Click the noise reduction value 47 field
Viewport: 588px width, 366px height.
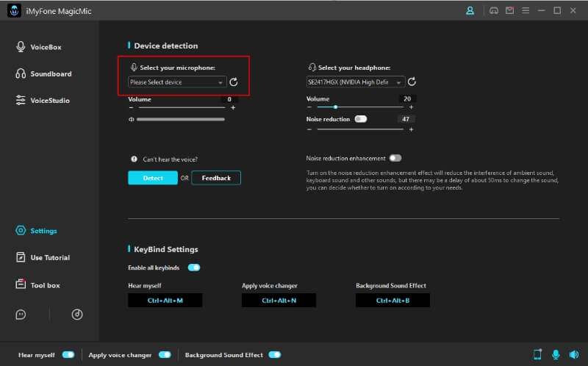point(406,119)
